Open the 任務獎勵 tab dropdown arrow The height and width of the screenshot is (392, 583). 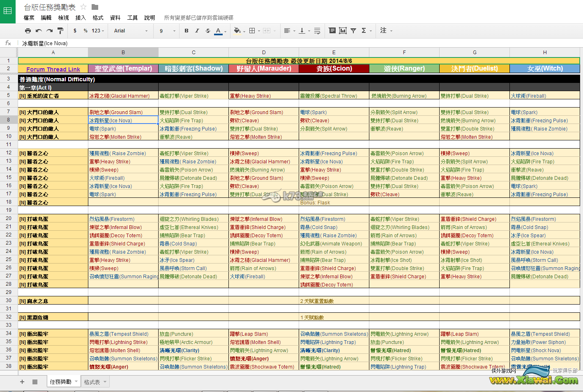[75, 382]
